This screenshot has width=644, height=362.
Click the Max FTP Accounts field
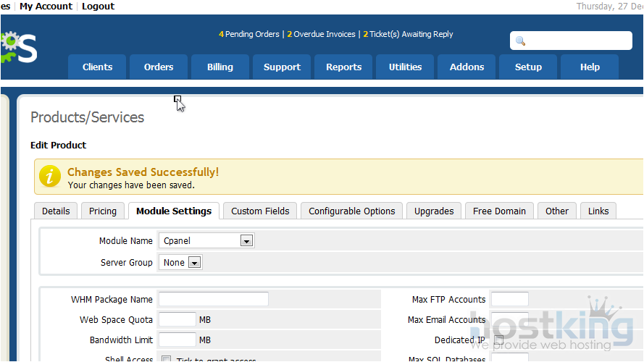(510, 299)
